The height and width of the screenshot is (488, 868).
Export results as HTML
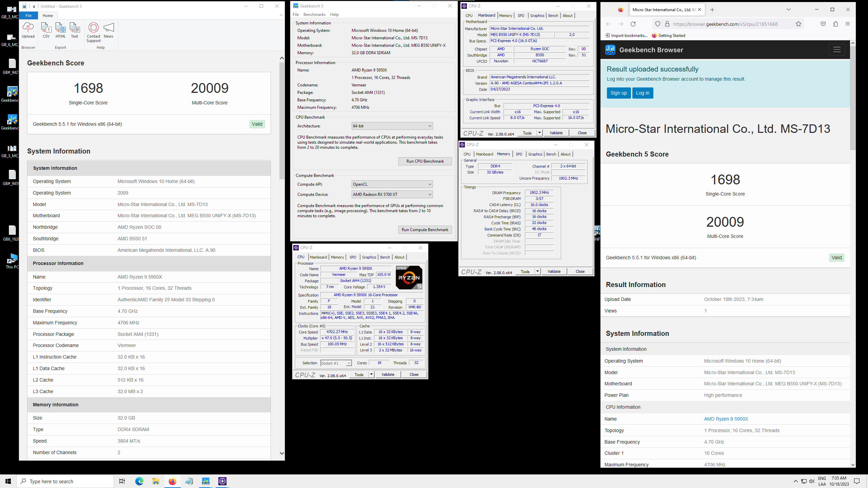(60, 30)
